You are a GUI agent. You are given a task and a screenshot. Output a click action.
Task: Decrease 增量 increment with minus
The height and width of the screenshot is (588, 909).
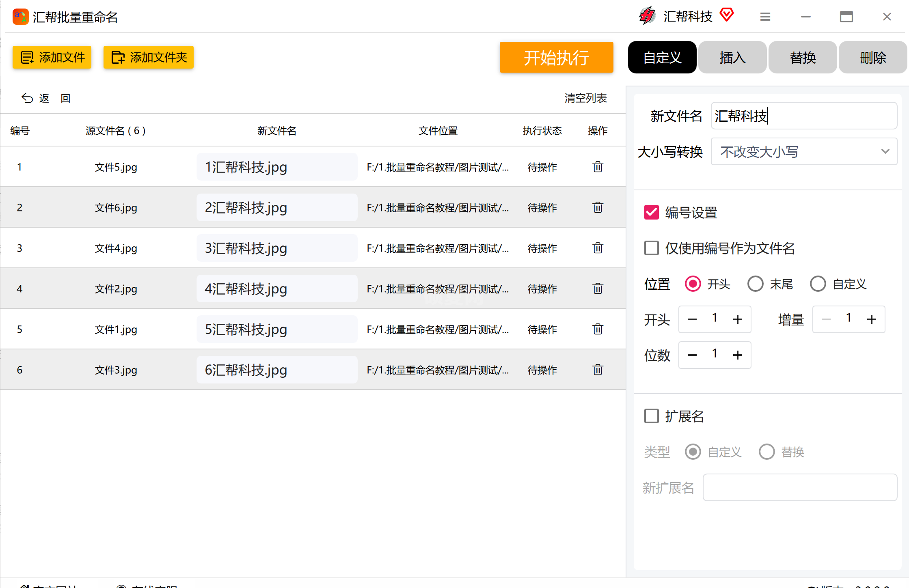pyautogui.click(x=826, y=319)
